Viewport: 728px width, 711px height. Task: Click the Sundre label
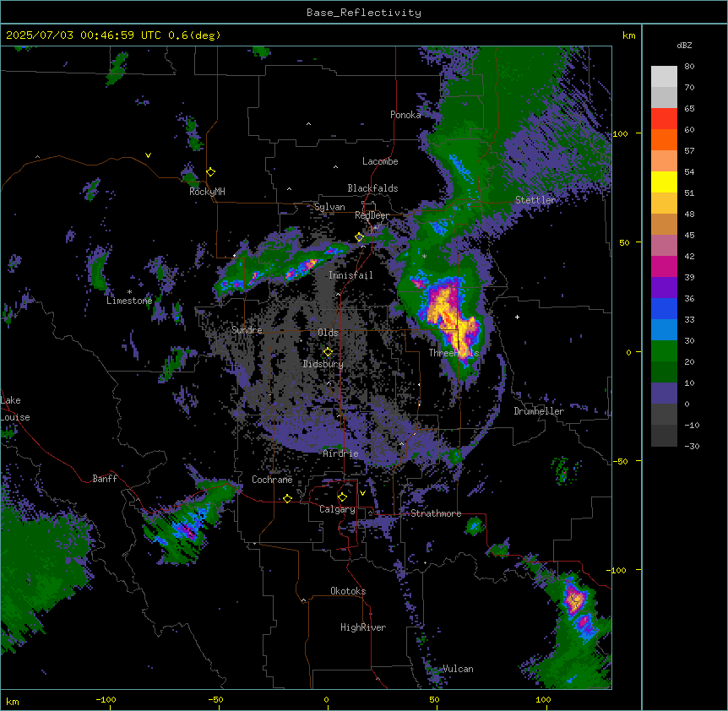[247, 330]
